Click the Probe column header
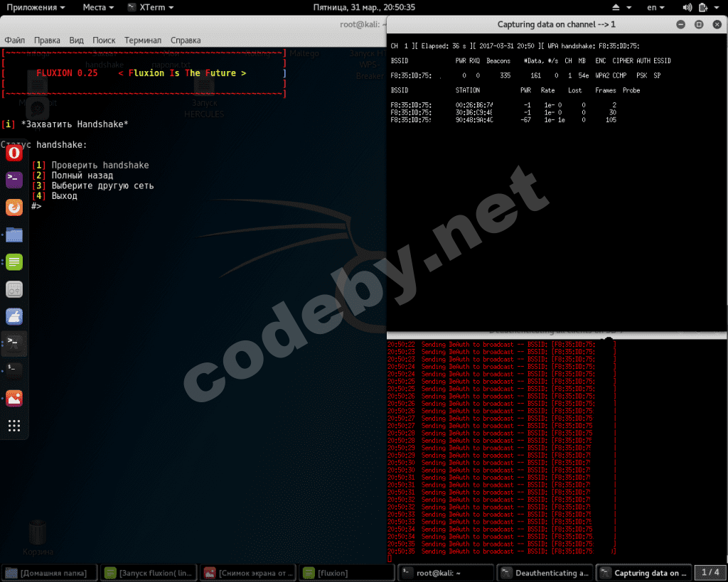 point(631,90)
